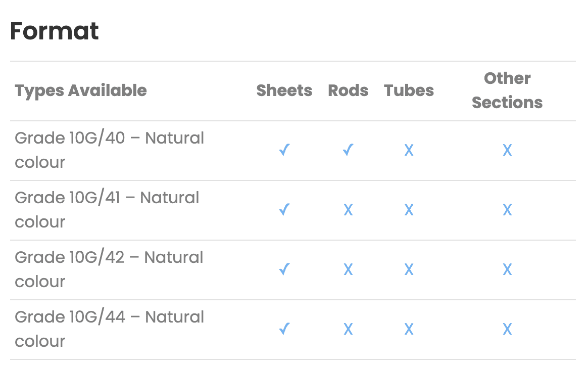Screen dimensions: 588x366
Task: Click the Sheets checkmark for Grade 10G/42
Action: [284, 269]
